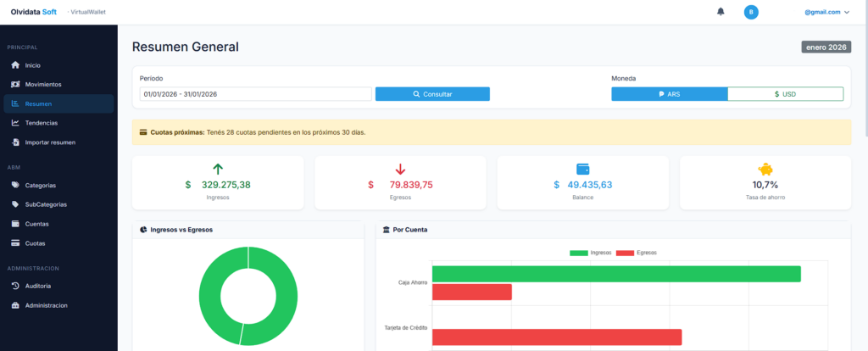Open the user avatar circle
The height and width of the screenshot is (351, 868).
click(x=750, y=12)
